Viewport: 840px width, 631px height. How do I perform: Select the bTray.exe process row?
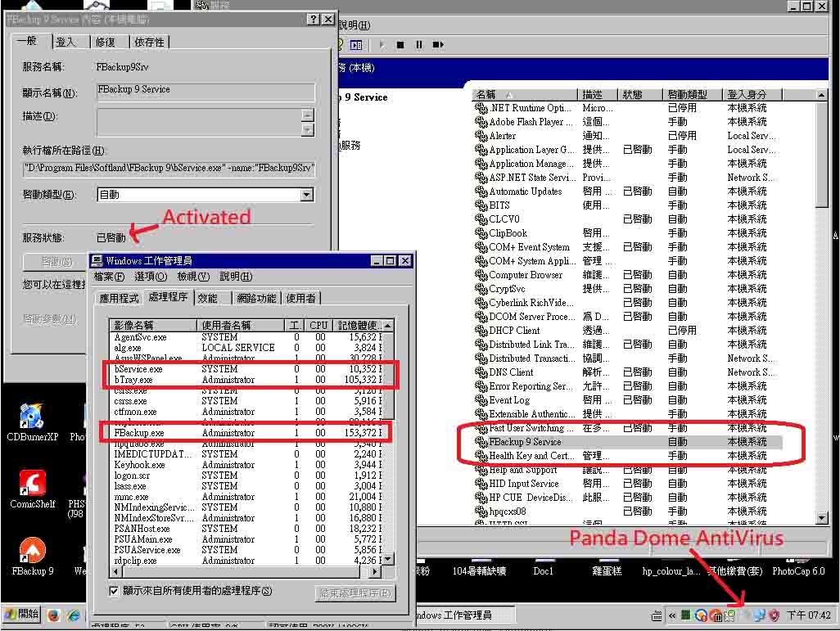(x=246, y=380)
